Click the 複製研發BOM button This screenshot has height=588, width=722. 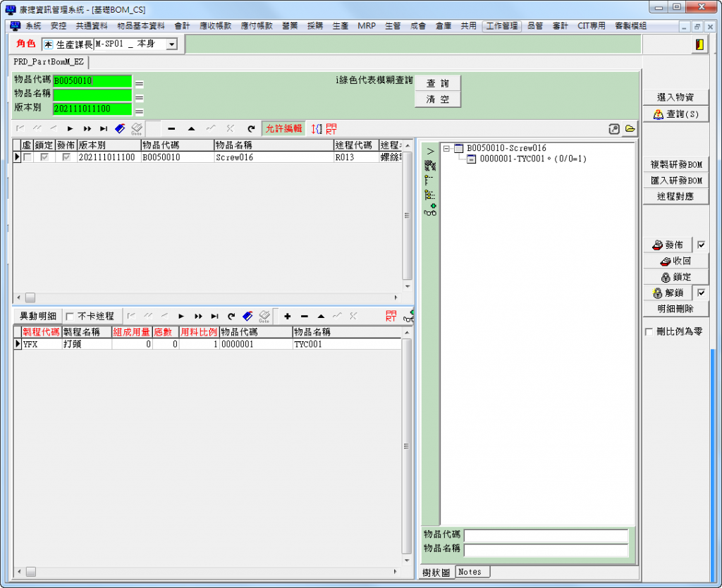(x=675, y=164)
